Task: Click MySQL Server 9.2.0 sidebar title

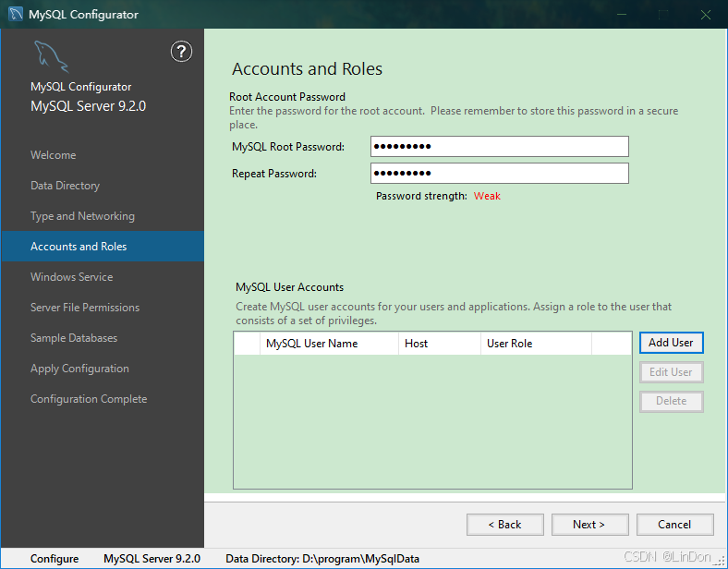Action: pos(88,106)
